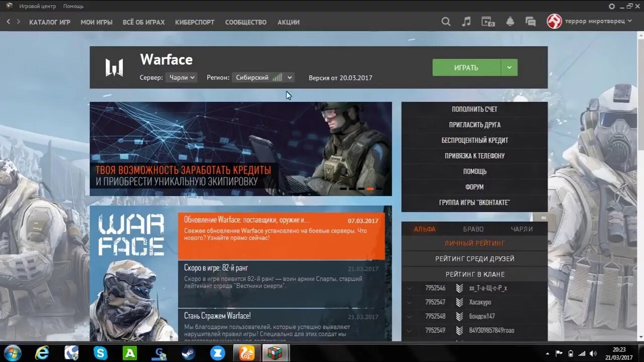Switch to БРАВО rating tab
Screen dimensions: 644x362
pos(473,229)
